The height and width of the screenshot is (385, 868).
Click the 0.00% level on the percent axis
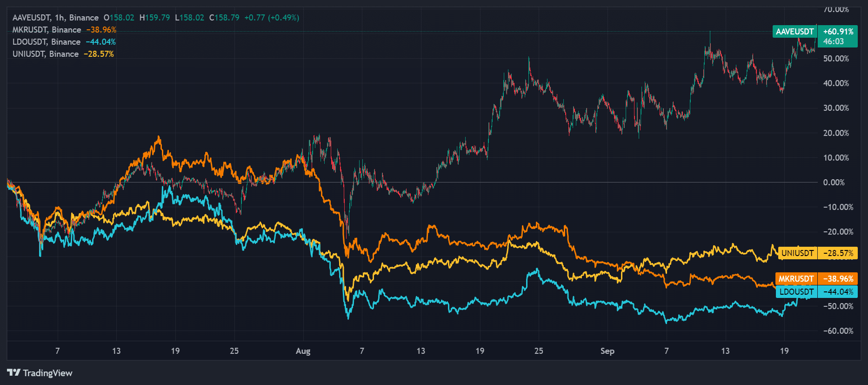tap(834, 182)
